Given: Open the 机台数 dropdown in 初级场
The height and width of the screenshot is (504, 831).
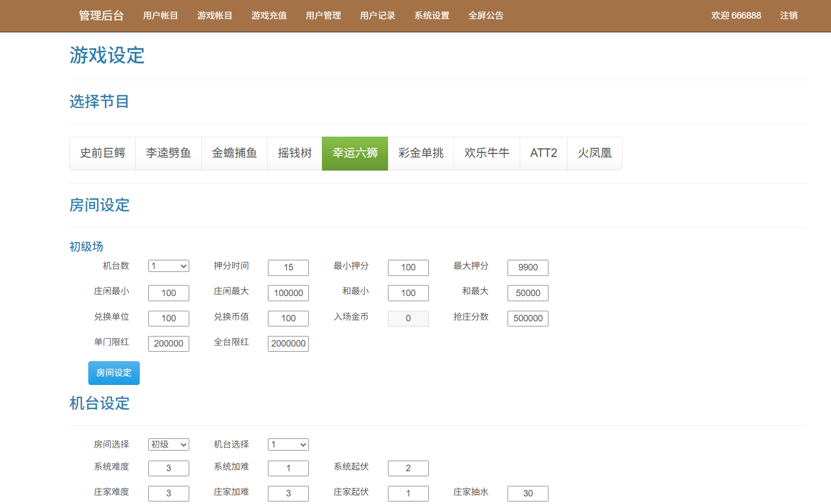Looking at the screenshot, I should click(169, 266).
